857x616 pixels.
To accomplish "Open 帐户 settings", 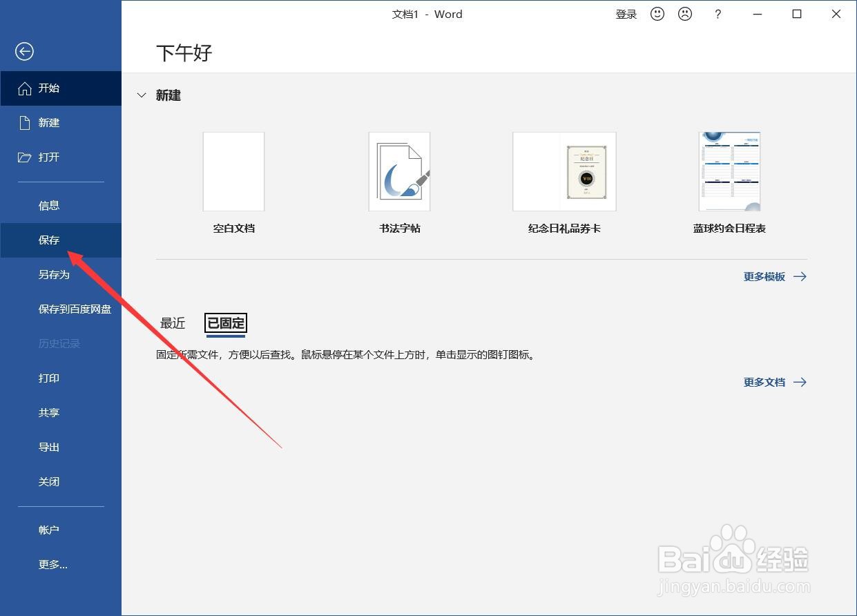I will coord(61,530).
